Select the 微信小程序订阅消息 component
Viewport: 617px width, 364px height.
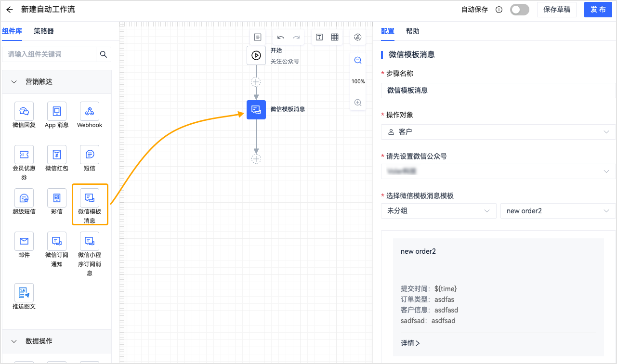tap(90, 254)
